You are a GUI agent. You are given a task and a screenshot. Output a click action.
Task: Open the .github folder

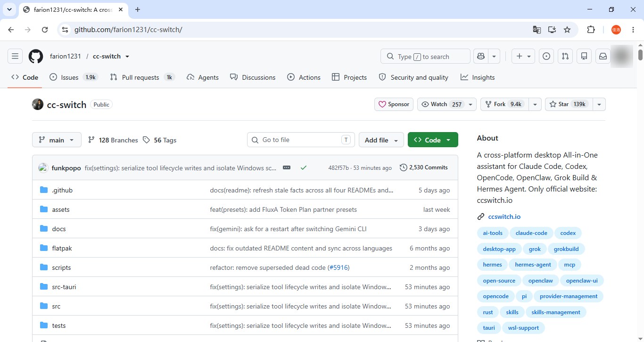click(x=62, y=190)
